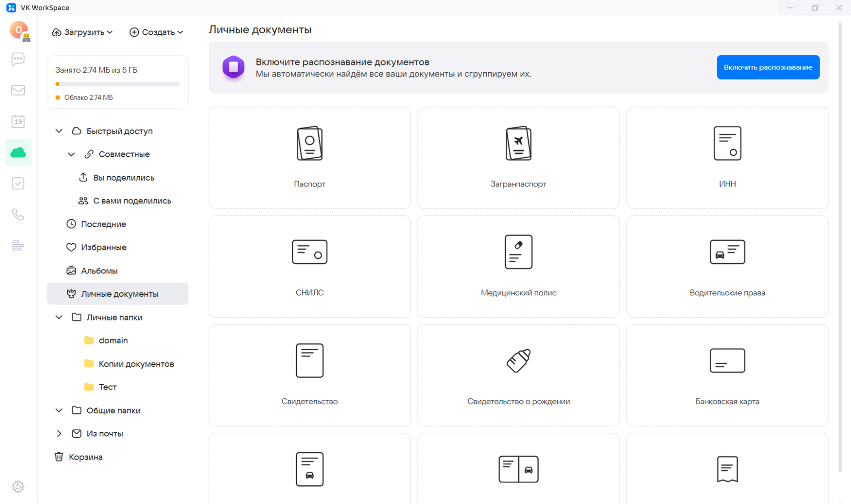
Task: Open Избранные in the navigation
Action: [103, 247]
